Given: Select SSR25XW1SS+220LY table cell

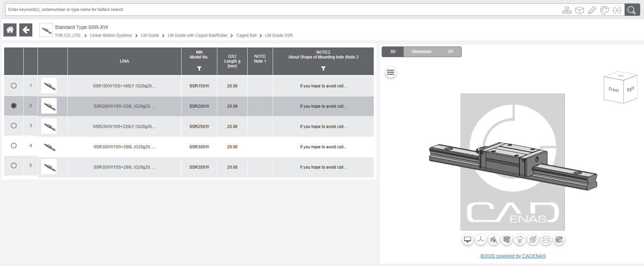Looking at the screenshot, I should 124,127.
